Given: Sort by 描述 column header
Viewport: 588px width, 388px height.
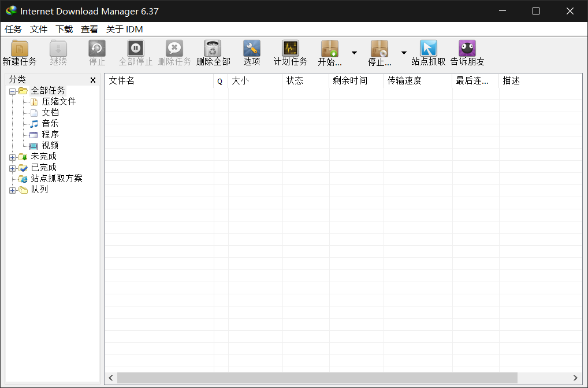Looking at the screenshot, I should point(541,81).
